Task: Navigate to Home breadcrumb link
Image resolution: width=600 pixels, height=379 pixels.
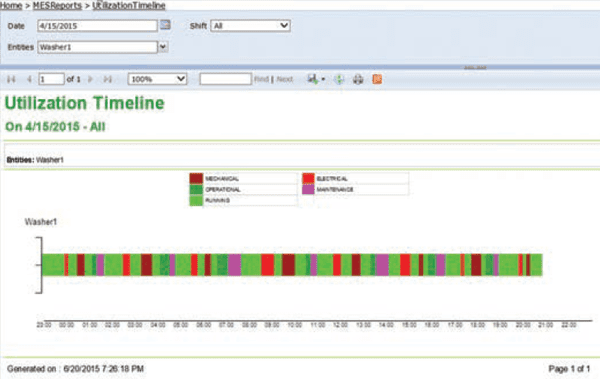Action: point(11,5)
